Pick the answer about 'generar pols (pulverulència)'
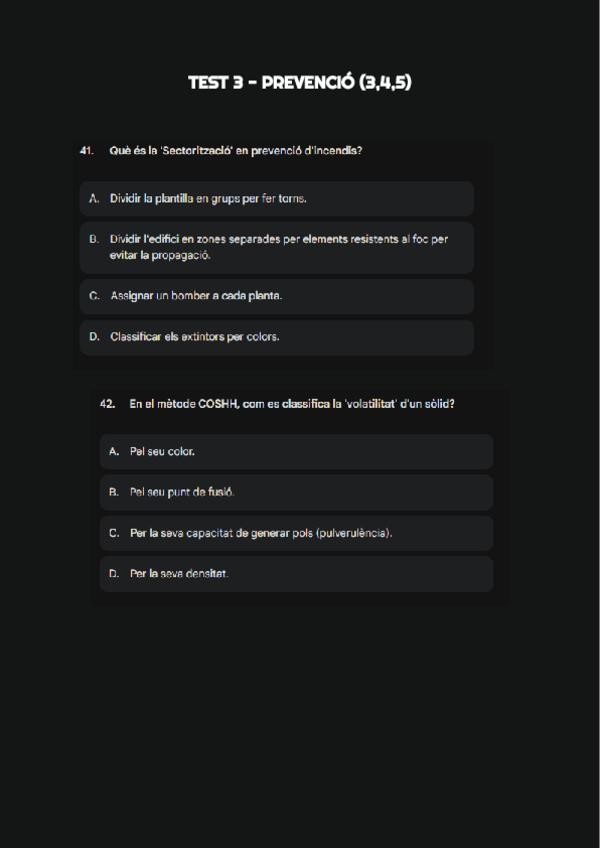Viewport: 600px width, 848px height. [x=296, y=533]
